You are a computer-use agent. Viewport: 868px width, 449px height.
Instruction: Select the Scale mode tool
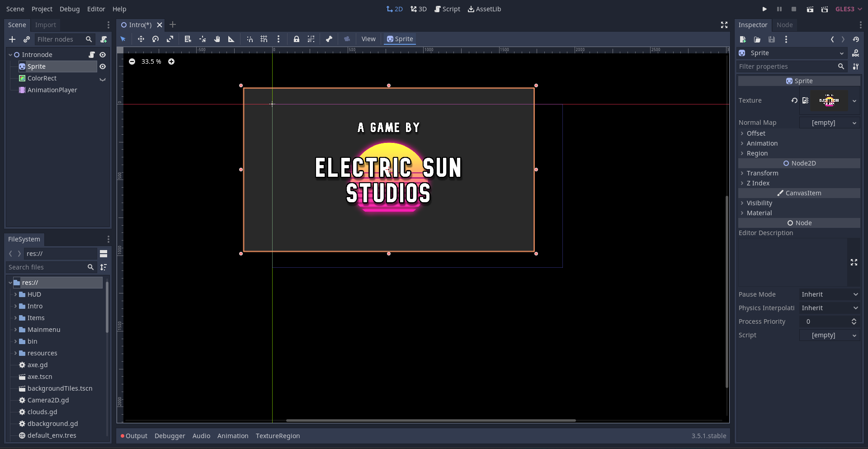coord(170,39)
